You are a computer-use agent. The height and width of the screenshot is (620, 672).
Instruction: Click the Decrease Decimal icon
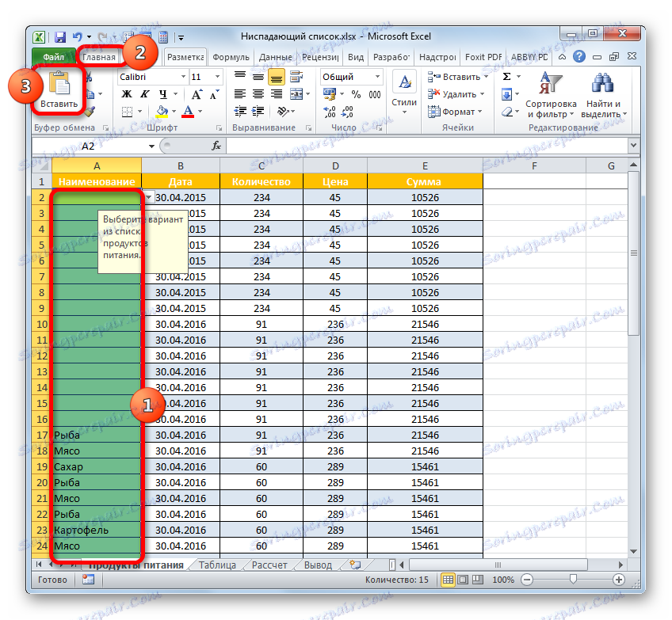348,112
